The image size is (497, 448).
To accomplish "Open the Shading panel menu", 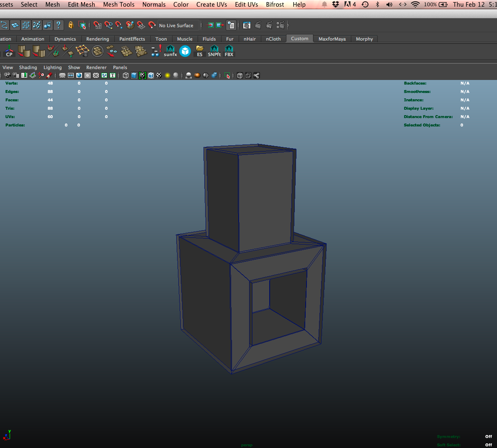I will (28, 67).
